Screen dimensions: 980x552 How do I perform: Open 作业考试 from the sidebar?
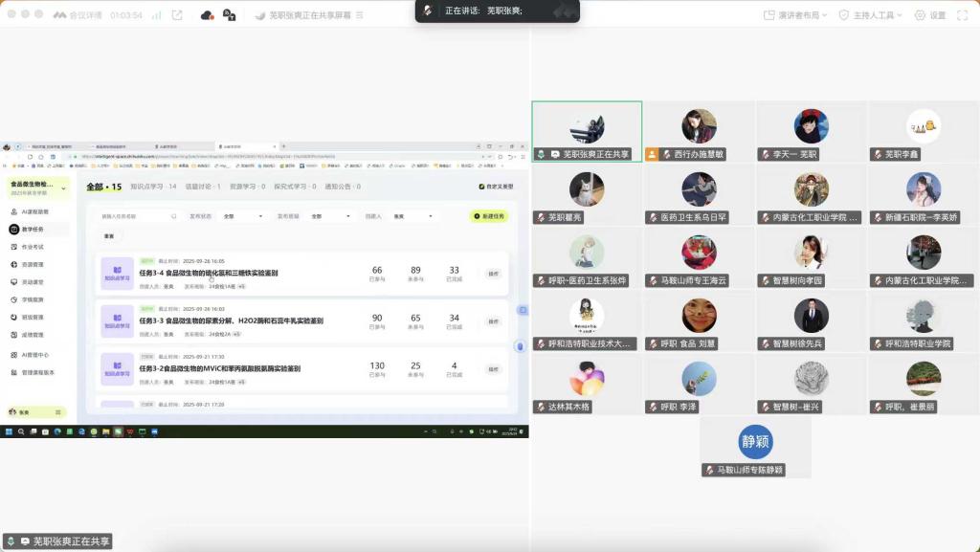click(x=33, y=247)
